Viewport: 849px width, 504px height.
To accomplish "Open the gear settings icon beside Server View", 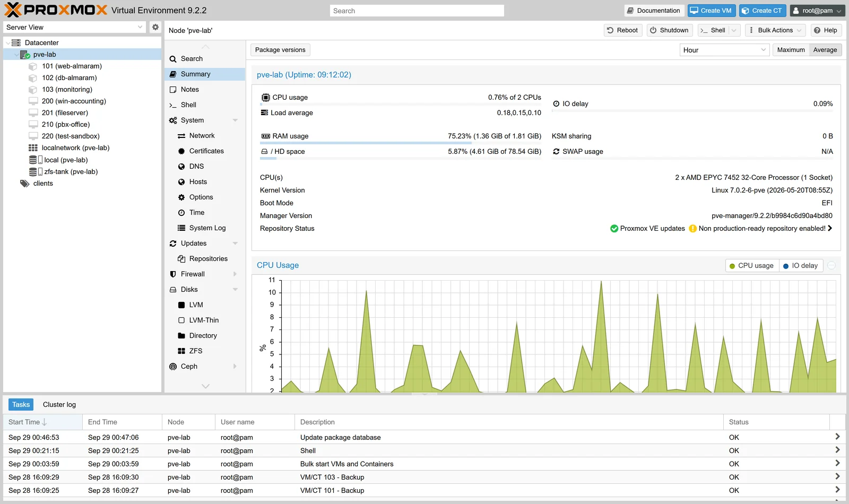I will tap(155, 27).
